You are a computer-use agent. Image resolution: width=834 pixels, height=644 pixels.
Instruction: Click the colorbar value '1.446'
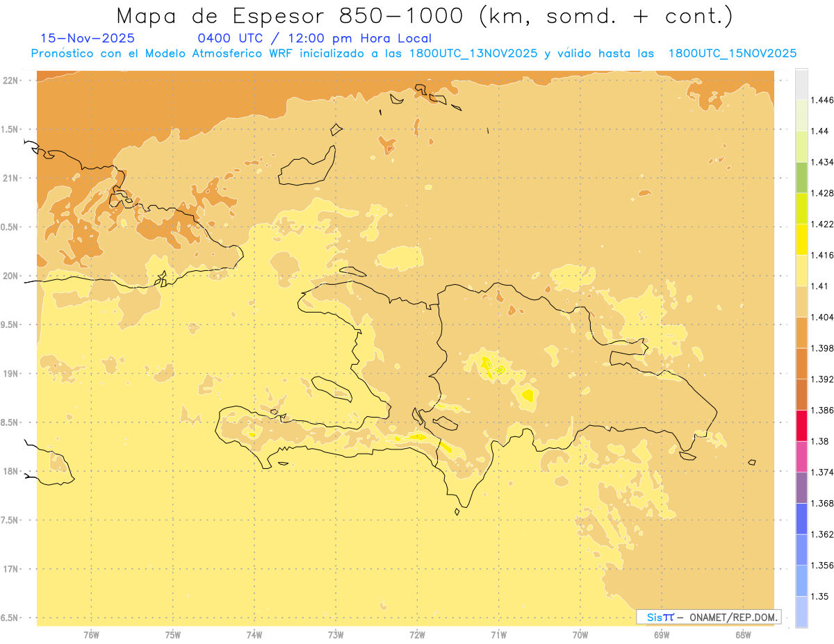pos(822,100)
